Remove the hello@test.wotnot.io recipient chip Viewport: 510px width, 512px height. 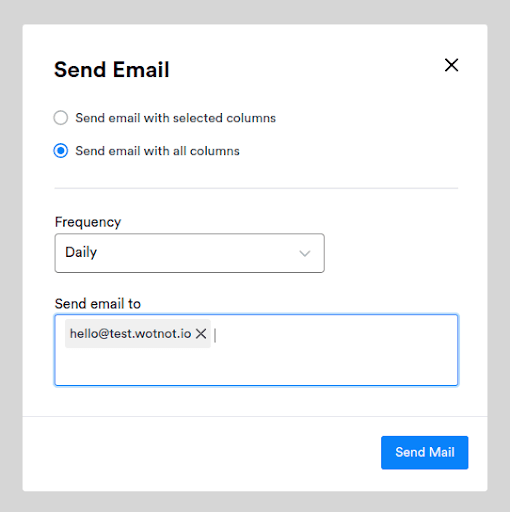point(201,333)
